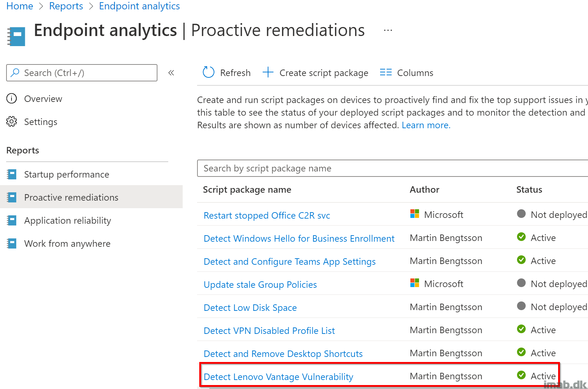Click Martin Bengtsson in Detect Low Disk Space row
Viewport: 588px width, 389px height.
point(446,307)
